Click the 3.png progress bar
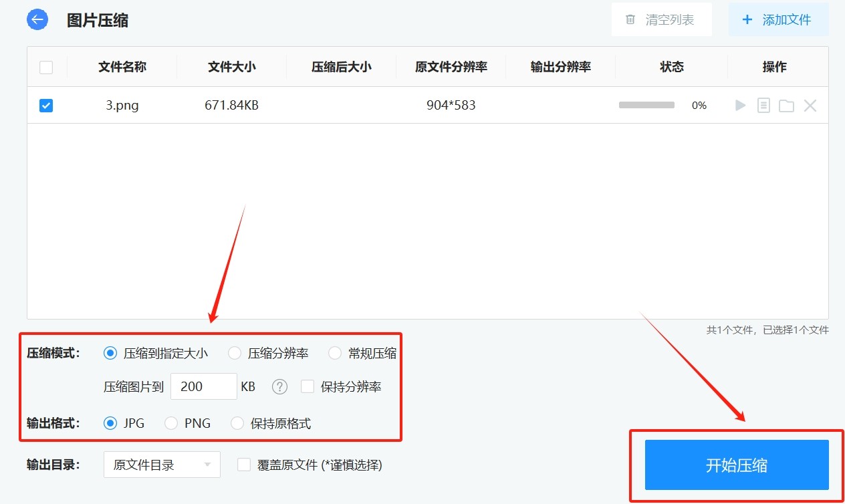The height and width of the screenshot is (504, 845). (x=646, y=105)
